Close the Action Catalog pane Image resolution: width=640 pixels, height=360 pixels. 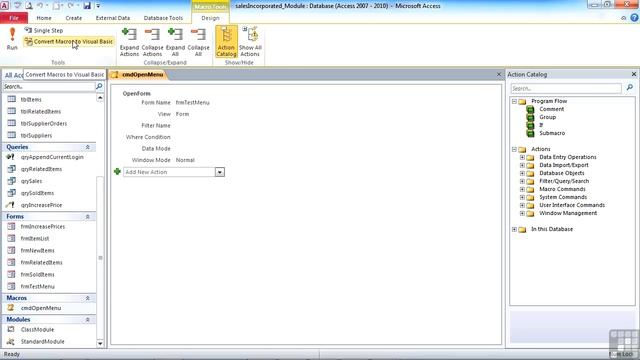[633, 74]
